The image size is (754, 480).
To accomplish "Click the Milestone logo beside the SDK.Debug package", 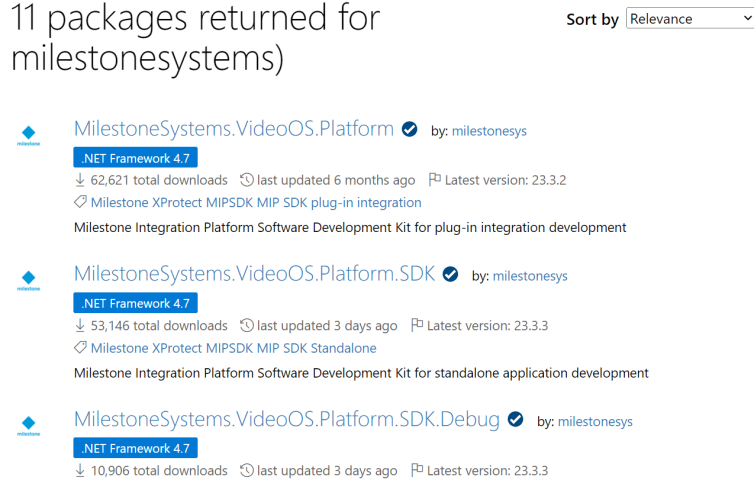I will pyautogui.click(x=29, y=425).
